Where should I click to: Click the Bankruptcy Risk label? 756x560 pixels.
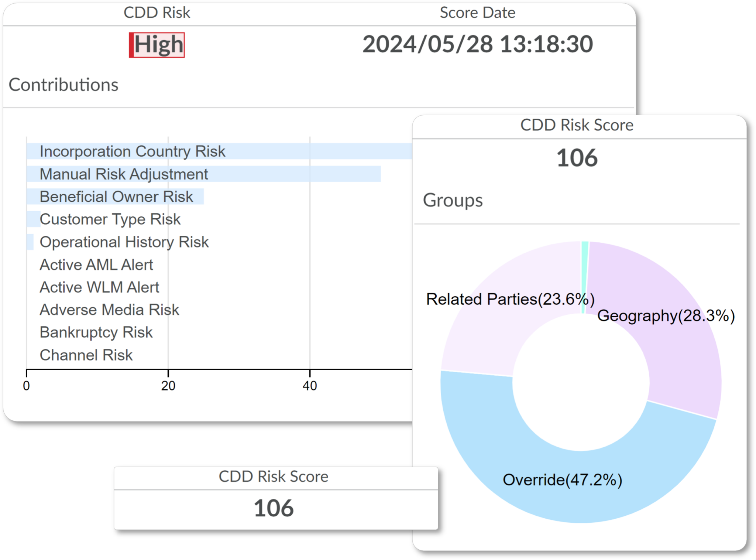click(96, 332)
